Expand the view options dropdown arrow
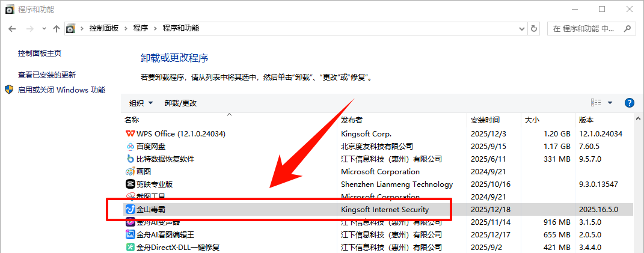The image size is (644, 253). click(610, 103)
